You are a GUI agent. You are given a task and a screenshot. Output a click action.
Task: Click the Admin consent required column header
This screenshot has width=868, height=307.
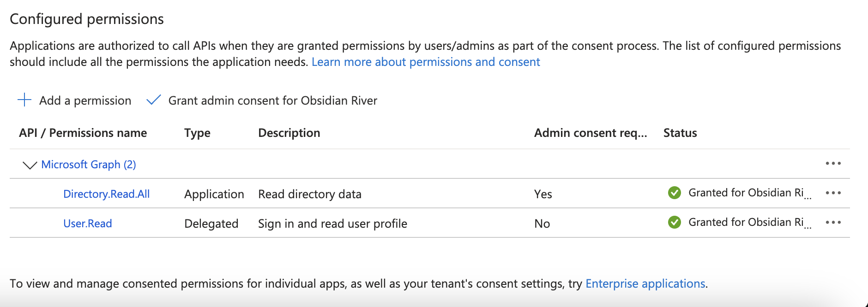[591, 133]
